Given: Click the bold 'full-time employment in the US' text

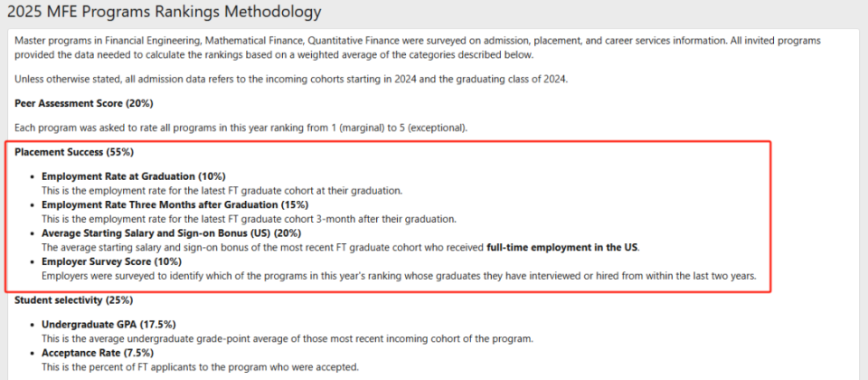Looking at the screenshot, I should pyautogui.click(x=562, y=248).
